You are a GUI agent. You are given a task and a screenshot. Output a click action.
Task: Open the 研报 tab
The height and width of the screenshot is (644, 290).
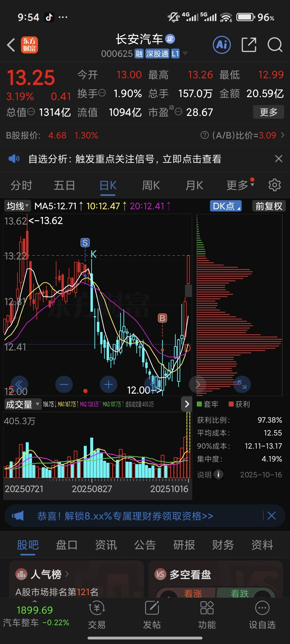(184, 545)
